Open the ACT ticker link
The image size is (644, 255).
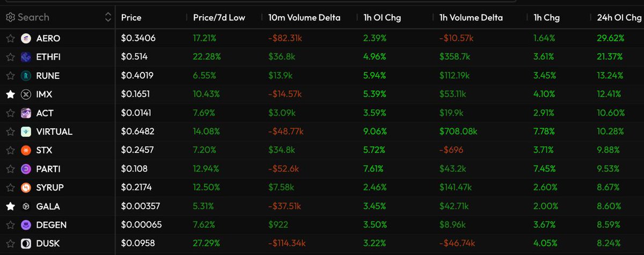tap(45, 113)
